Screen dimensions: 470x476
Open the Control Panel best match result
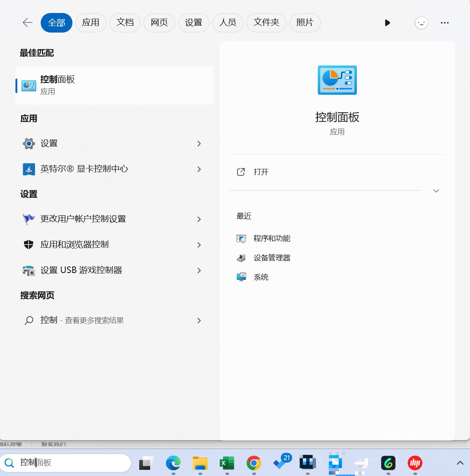pyautogui.click(x=114, y=85)
